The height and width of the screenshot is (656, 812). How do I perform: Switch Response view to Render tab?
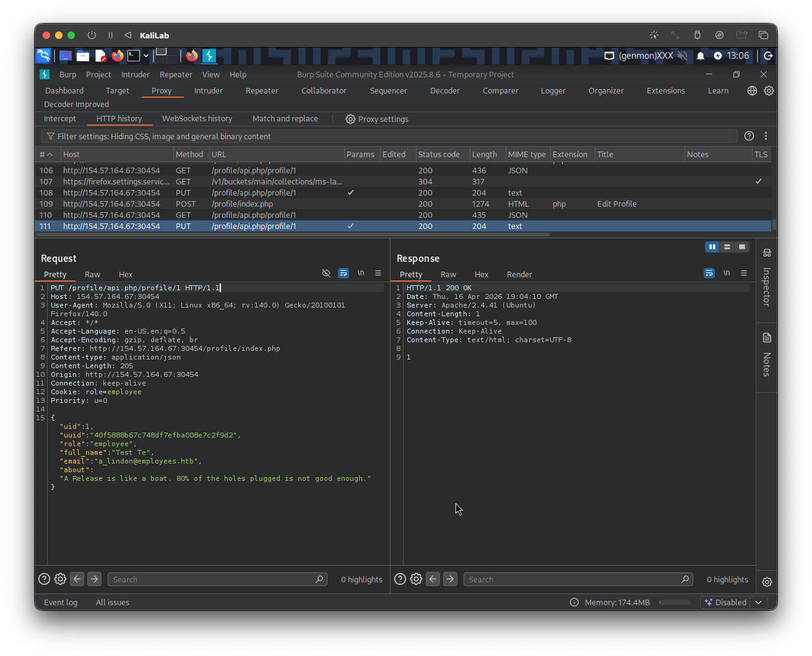click(x=519, y=274)
